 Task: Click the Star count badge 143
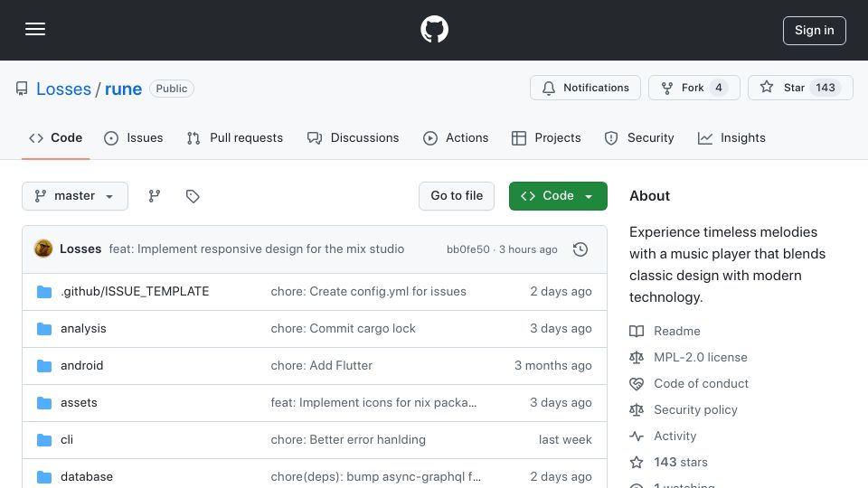[825, 88]
